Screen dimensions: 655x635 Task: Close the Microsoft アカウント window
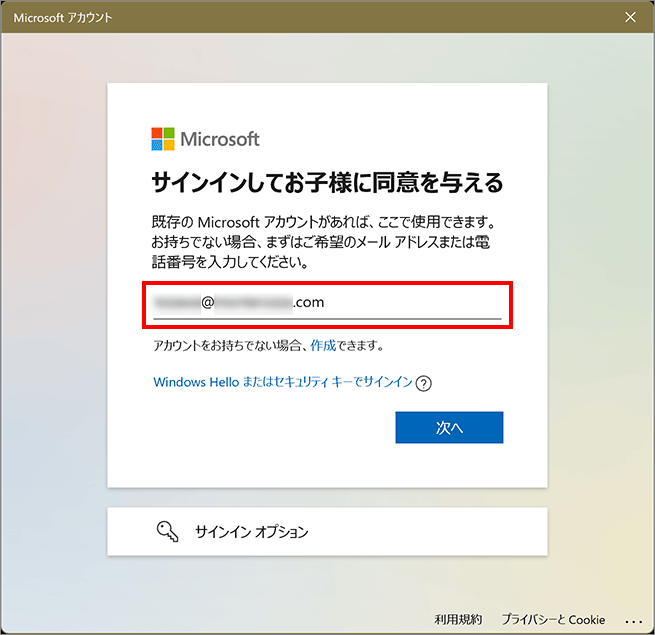pyautogui.click(x=630, y=17)
